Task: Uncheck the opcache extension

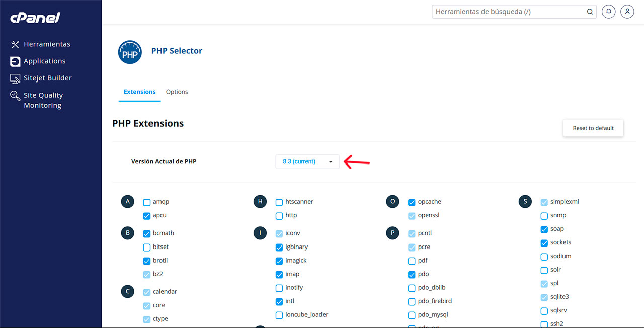Action: pyautogui.click(x=412, y=202)
